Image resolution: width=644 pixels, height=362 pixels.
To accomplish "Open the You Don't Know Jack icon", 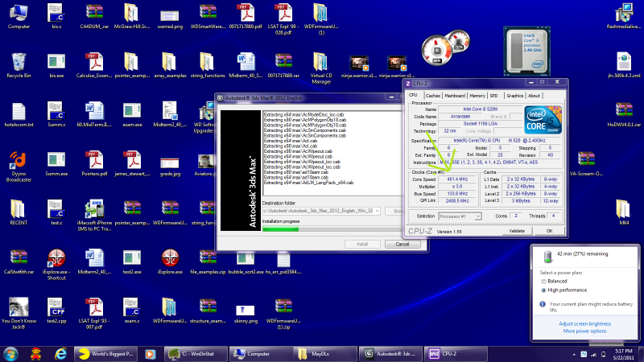I will tap(19, 314).
